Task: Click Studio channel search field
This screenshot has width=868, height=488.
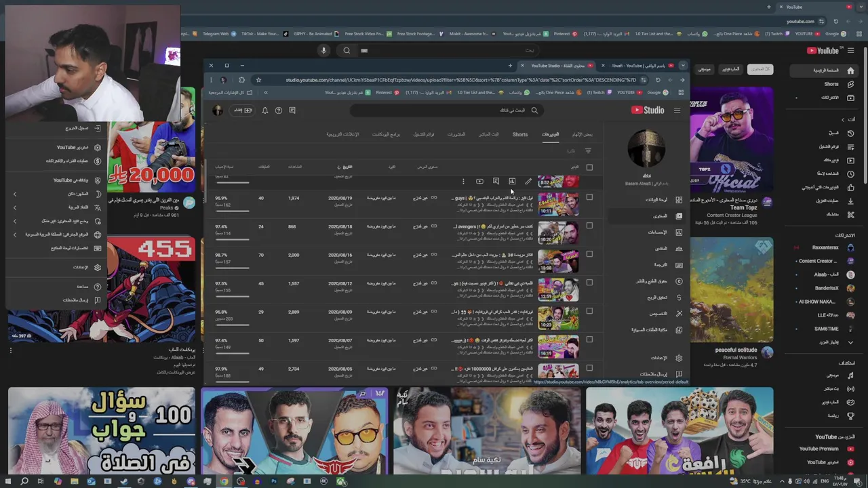Action: click(448, 110)
